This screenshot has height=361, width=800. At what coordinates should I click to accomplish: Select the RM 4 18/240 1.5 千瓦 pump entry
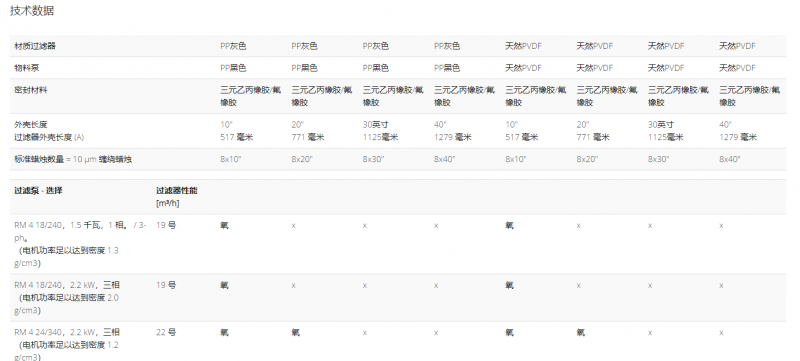(x=80, y=244)
